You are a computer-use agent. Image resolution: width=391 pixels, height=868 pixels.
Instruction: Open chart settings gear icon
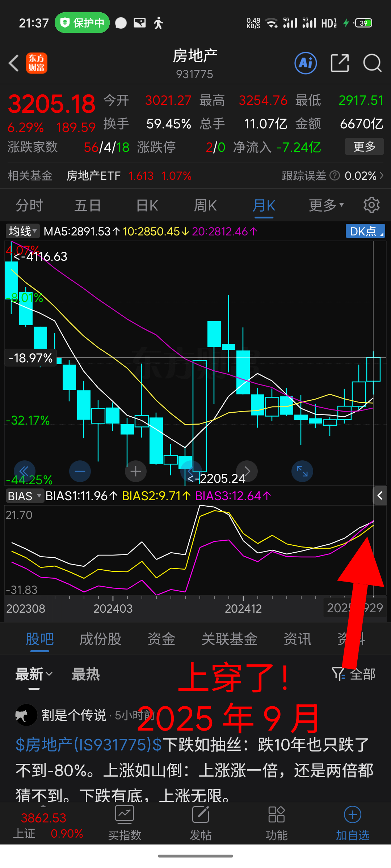coord(371,205)
